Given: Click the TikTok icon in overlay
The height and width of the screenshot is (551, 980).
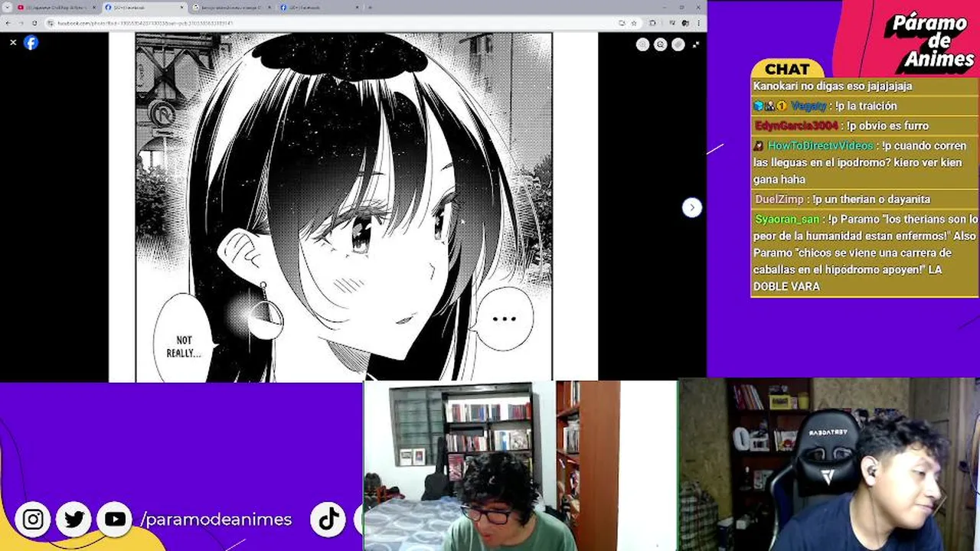Looking at the screenshot, I should point(328,520).
